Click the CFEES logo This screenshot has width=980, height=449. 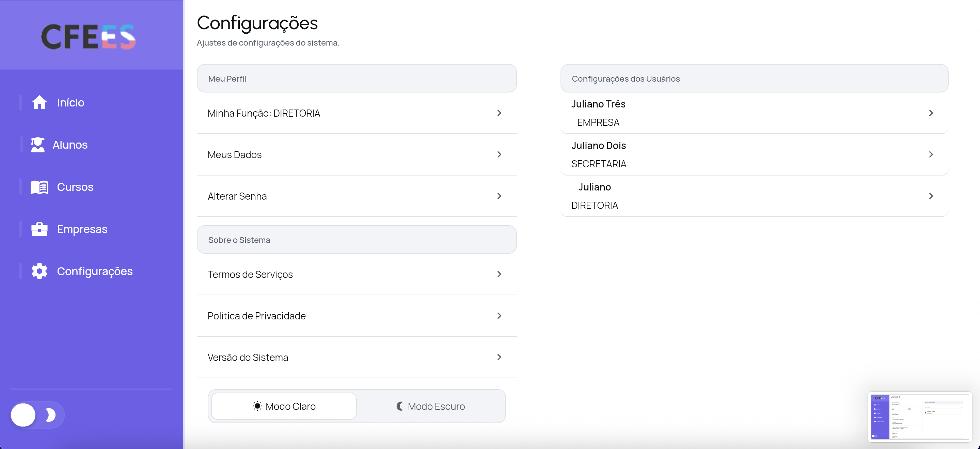point(88,36)
